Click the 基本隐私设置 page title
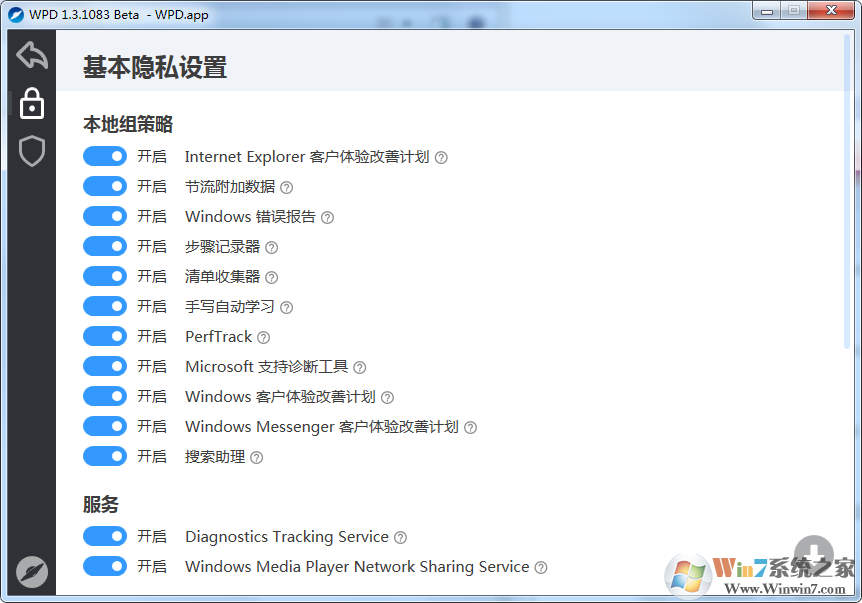The width and height of the screenshot is (862, 603). (155, 68)
